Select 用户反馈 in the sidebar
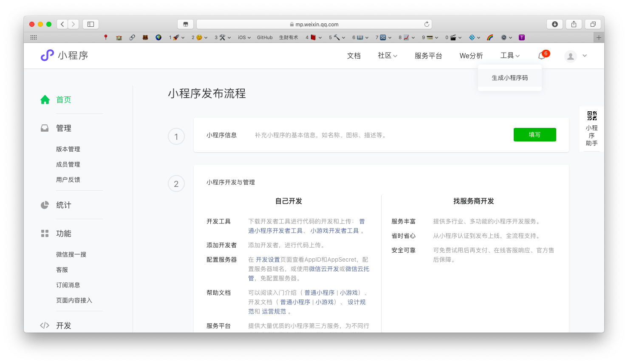 pos(68,180)
